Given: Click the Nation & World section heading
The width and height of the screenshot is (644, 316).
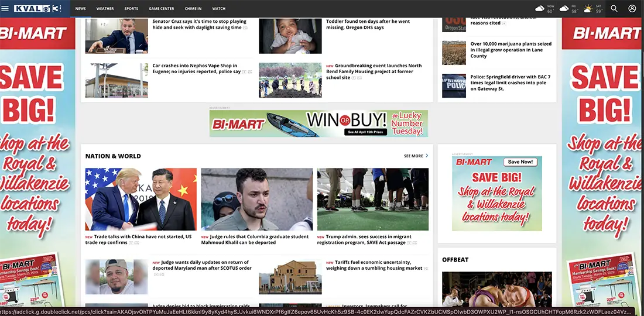Looking at the screenshot, I should 113,156.
